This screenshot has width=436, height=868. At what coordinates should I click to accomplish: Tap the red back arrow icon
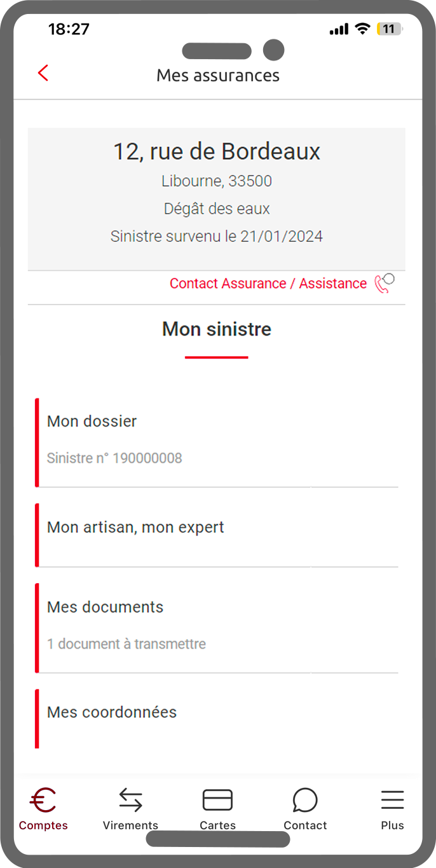pyautogui.click(x=43, y=73)
